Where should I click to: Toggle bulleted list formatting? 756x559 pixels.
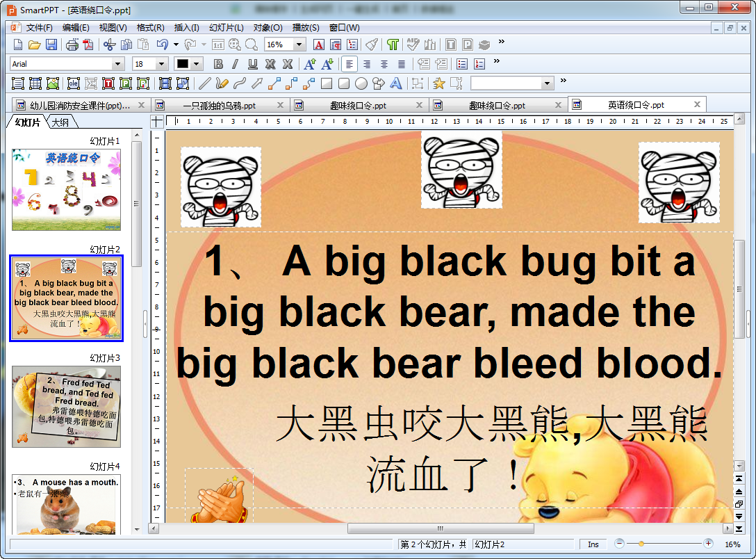462,64
